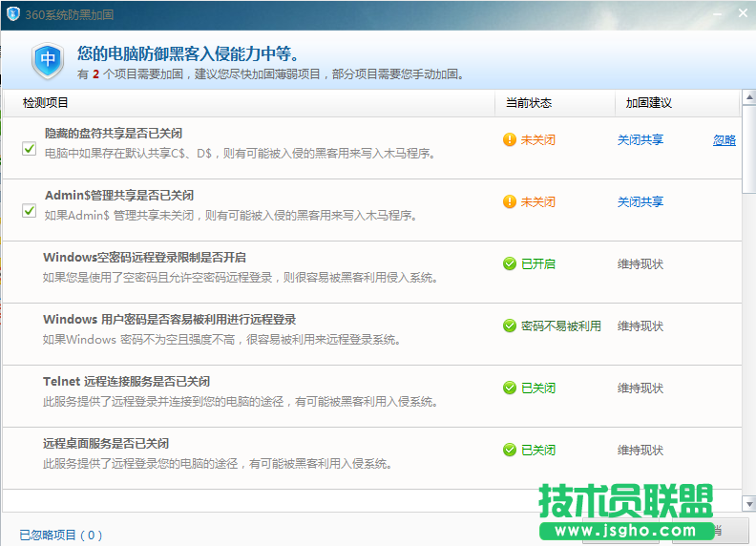
Task: Click green check icon beside 密码不易被利用
Action: (510, 326)
